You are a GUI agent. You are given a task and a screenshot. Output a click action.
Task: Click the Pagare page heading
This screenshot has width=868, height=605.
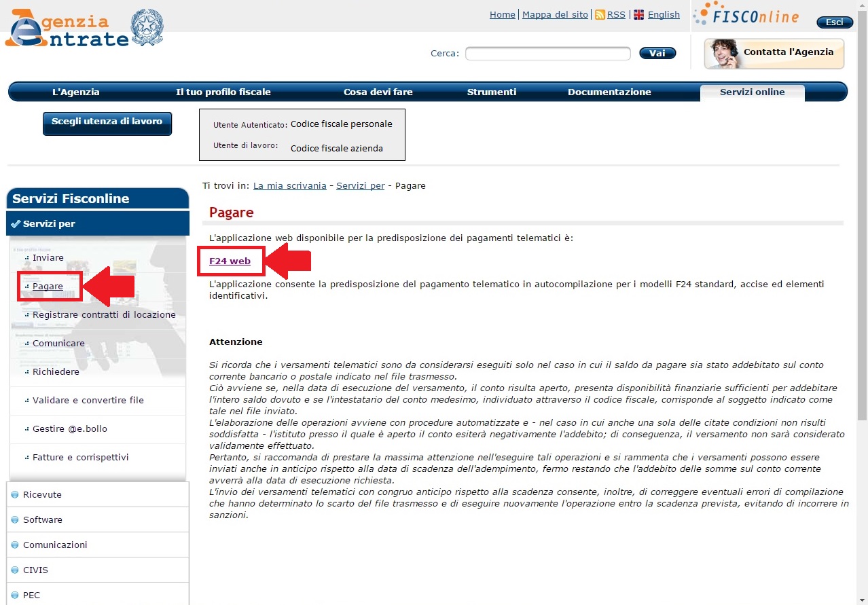(231, 213)
